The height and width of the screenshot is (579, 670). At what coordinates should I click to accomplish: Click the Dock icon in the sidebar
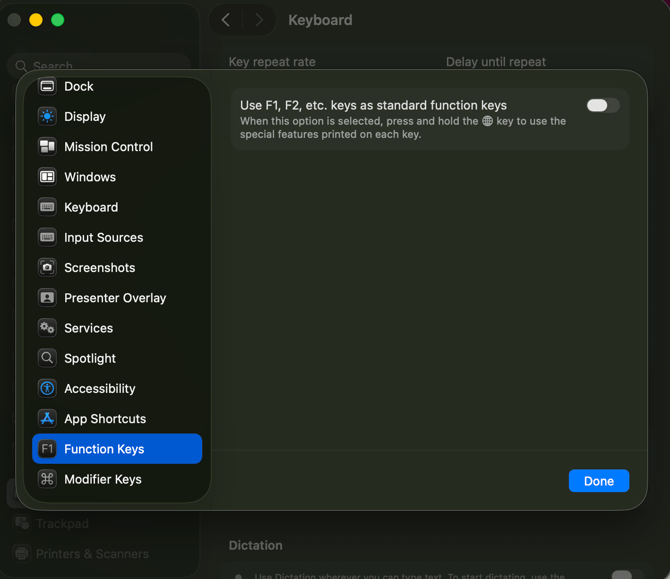pos(47,87)
